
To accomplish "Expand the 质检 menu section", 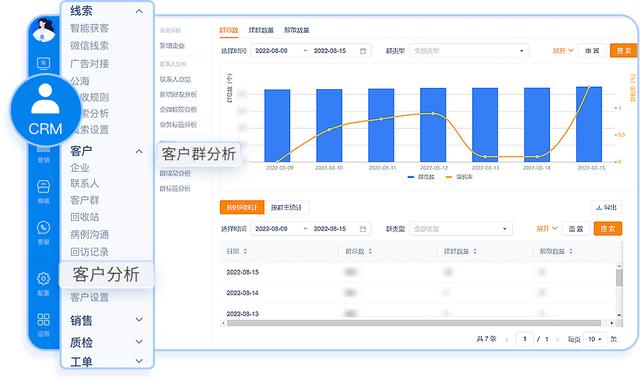I will (x=139, y=341).
